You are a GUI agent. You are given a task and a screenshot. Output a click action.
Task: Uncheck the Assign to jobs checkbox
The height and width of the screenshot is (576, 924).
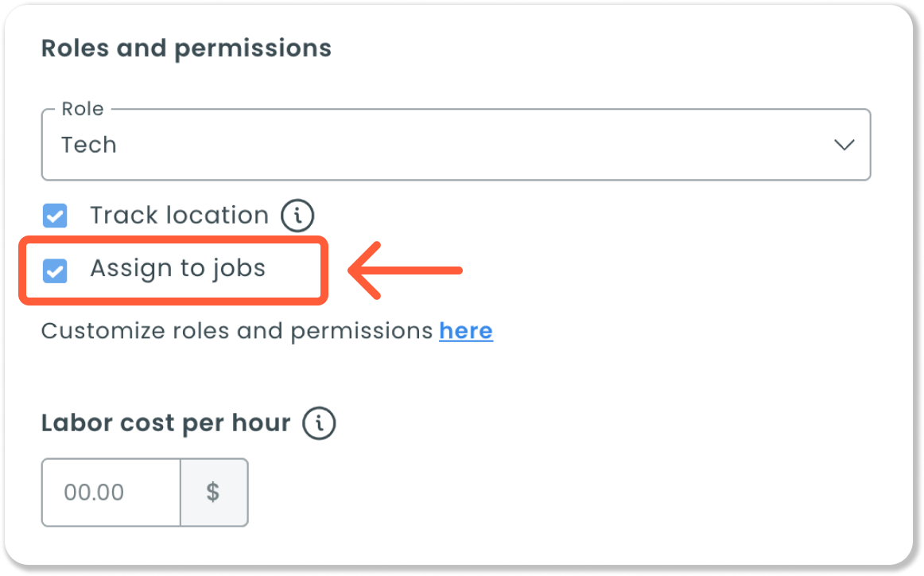55,271
